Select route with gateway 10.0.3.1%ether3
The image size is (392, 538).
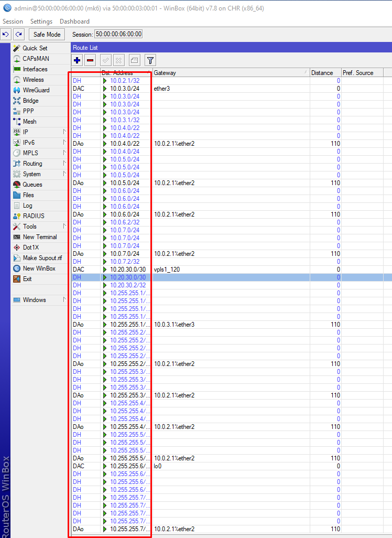(232, 325)
